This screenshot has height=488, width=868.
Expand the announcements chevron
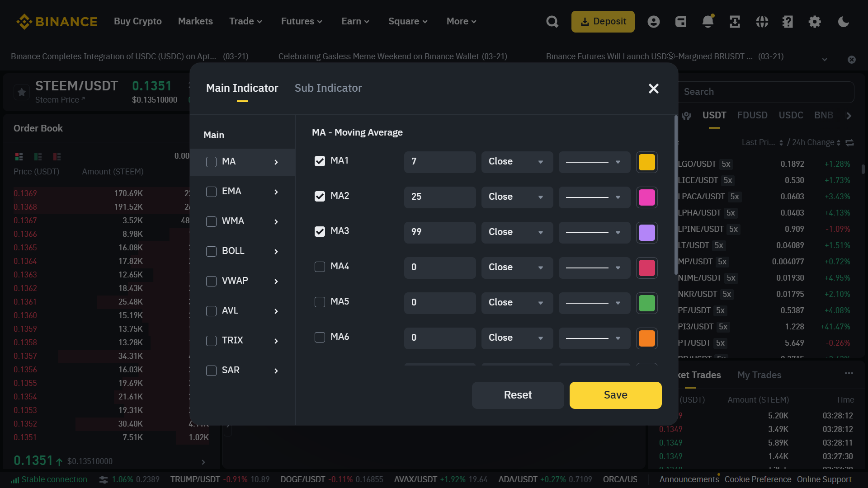pyautogui.click(x=825, y=60)
